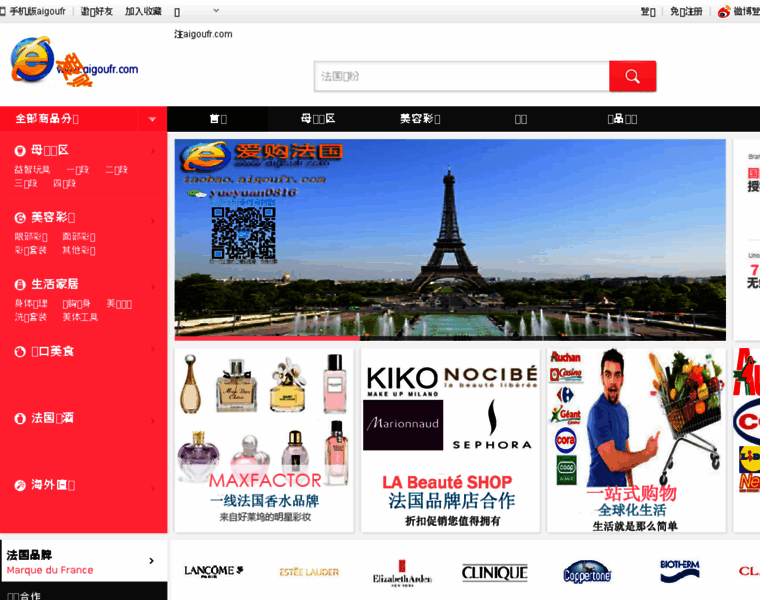Click into the search input field
Viewport: 760px width, 600px height.
pyautogui.click(x=461, y=76)
